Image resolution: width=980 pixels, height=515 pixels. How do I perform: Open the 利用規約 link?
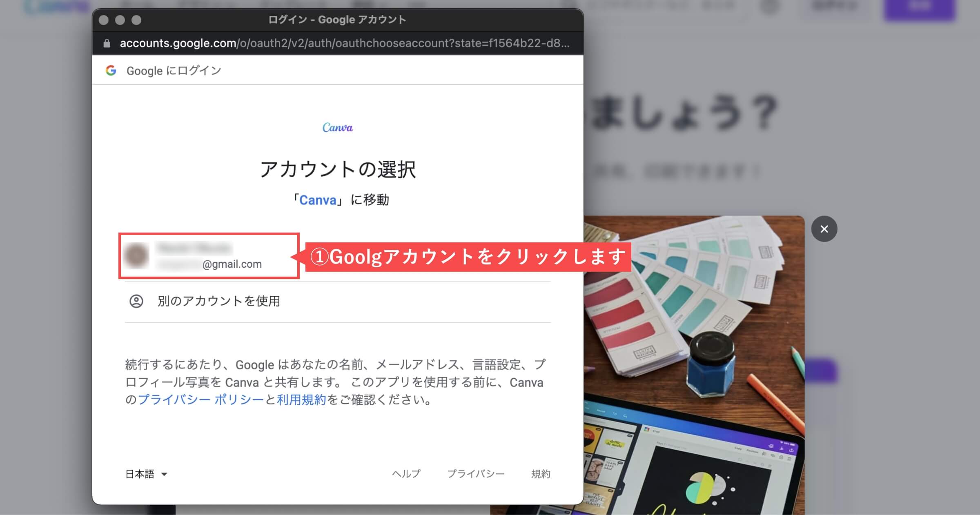(301, 399)
